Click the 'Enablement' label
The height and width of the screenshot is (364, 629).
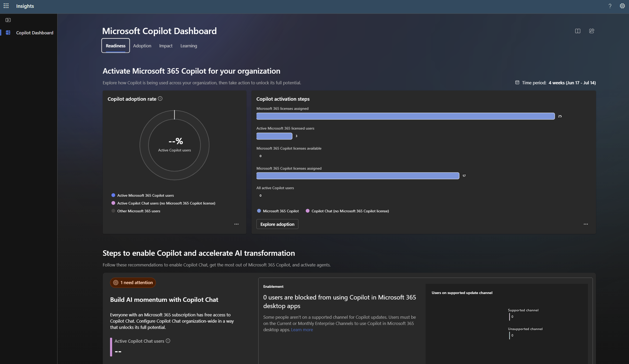(x=273, y=286)
